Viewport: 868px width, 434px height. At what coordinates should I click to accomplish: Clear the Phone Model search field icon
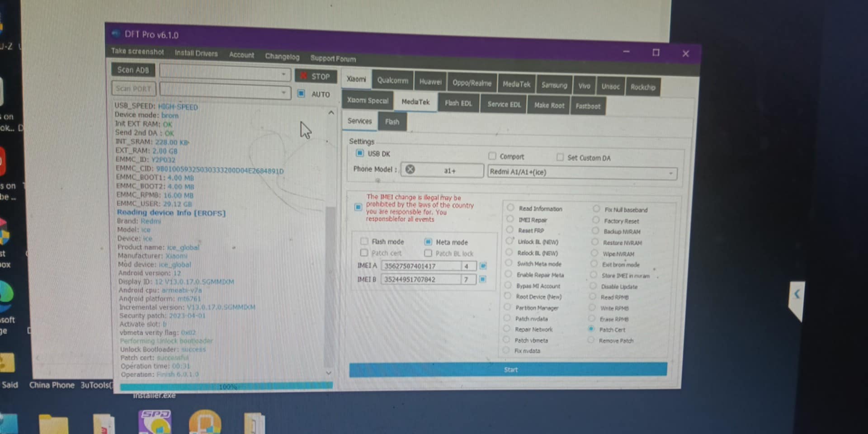point(410,169)
